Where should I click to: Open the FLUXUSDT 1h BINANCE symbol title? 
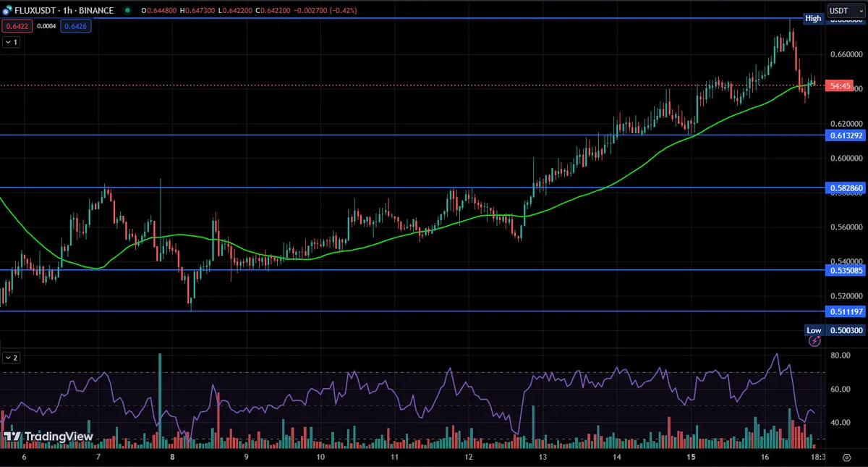tap(64, 11)
